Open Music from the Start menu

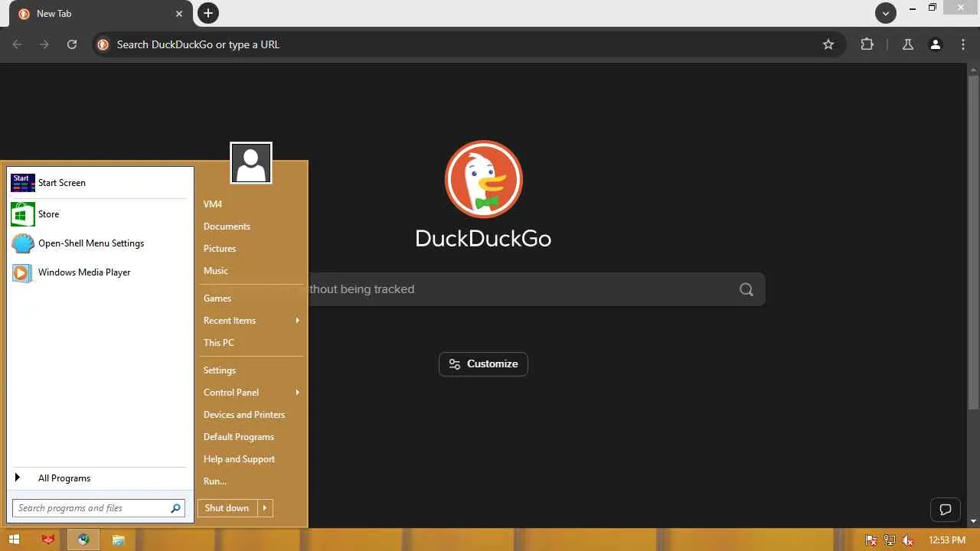[x=216, y=271]
